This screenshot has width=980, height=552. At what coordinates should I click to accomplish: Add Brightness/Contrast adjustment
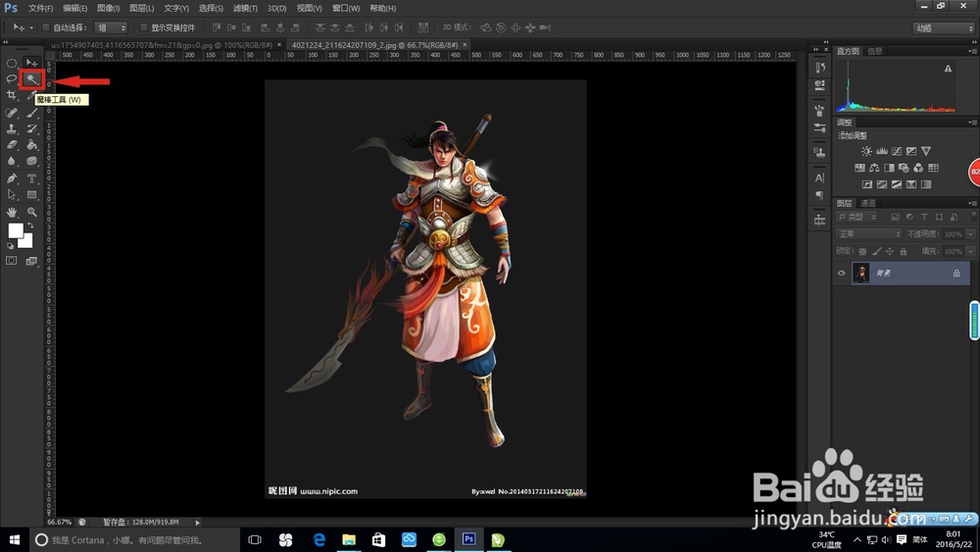866,151
